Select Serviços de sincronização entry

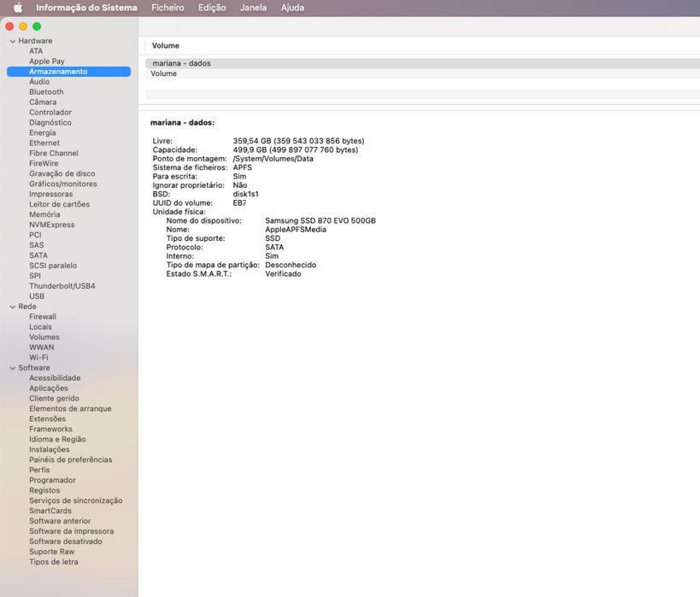click(x=76, y=500)
